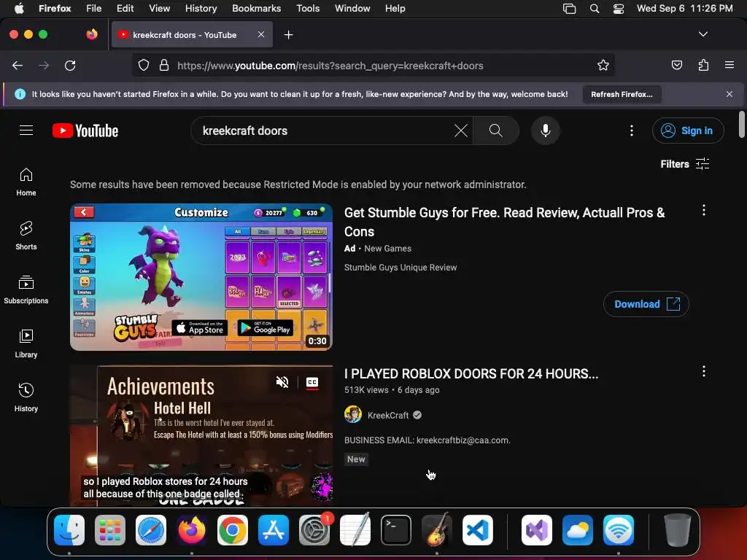Dismiss the Firefox refresh notification bar
This screenshot has width=747, height=560.
[x=729, y=94]
